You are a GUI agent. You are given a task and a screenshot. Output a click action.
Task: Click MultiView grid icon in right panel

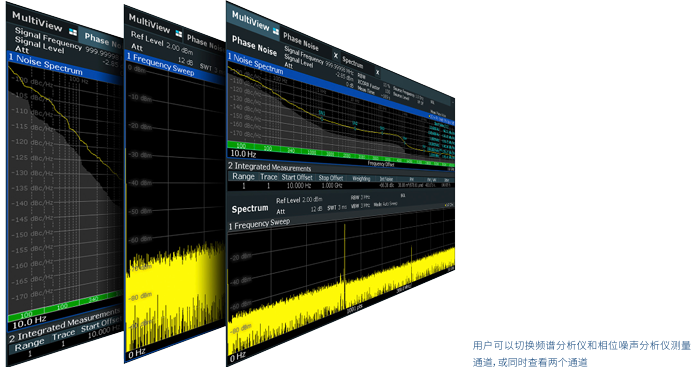(x=275, y=31)
